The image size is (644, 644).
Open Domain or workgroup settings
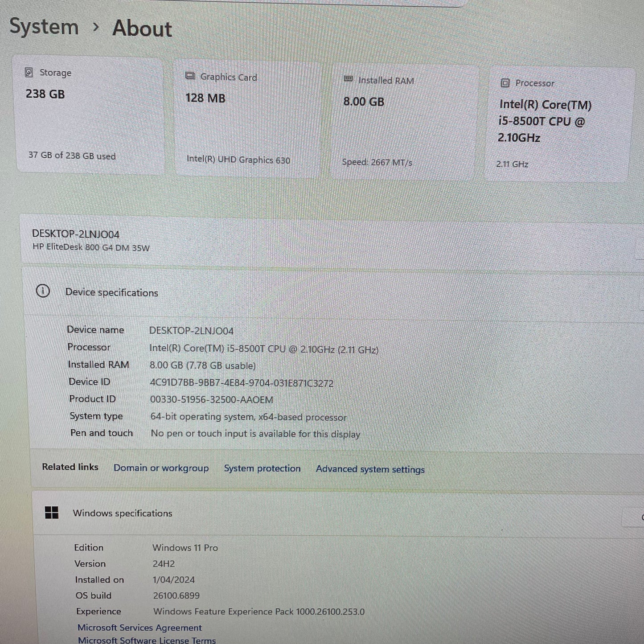[161, 468]
